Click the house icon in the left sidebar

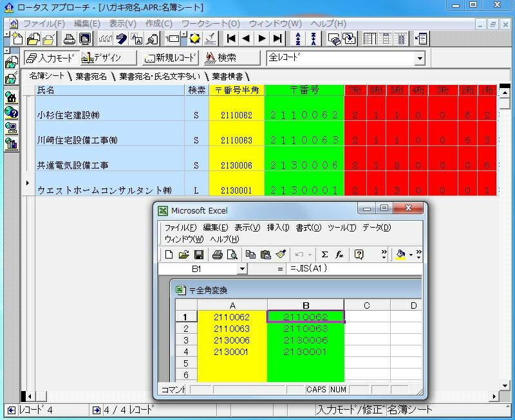click(11, 98)
